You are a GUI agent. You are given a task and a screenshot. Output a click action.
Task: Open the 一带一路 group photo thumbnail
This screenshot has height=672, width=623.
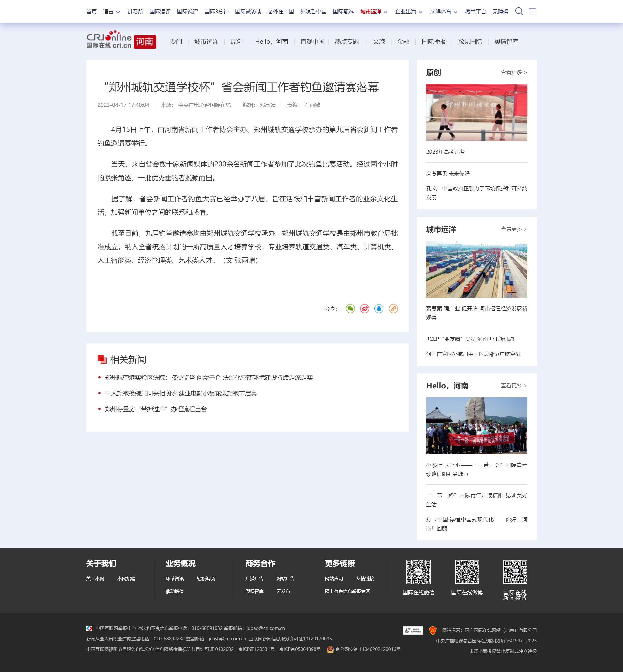pyautogui.click(x=476, y=426)
